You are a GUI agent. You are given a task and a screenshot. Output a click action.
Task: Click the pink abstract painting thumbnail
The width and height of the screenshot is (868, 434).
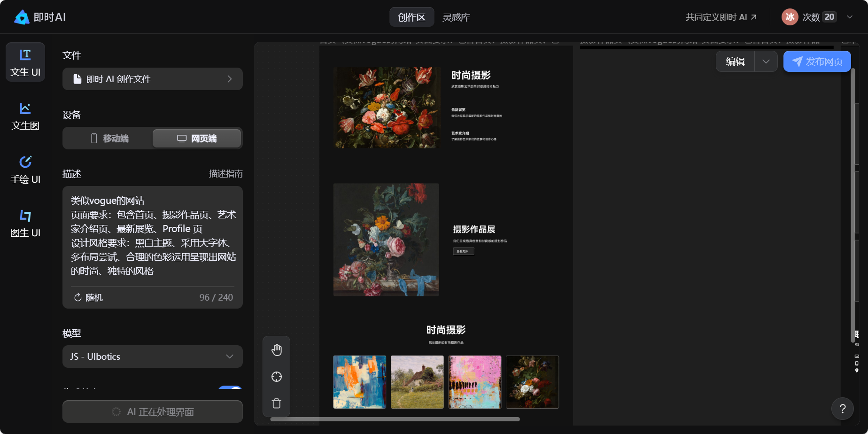[x=475, y=382]
